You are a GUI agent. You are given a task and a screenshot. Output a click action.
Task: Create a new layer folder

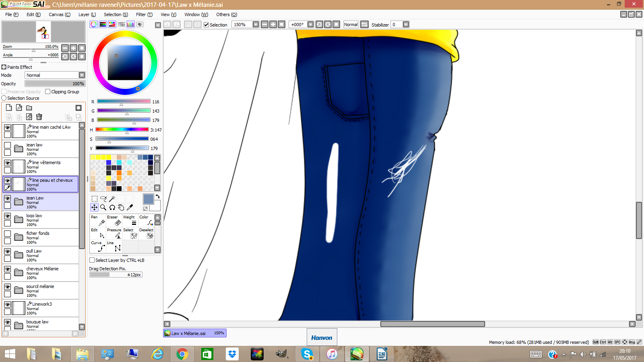(x=29, y=108)
